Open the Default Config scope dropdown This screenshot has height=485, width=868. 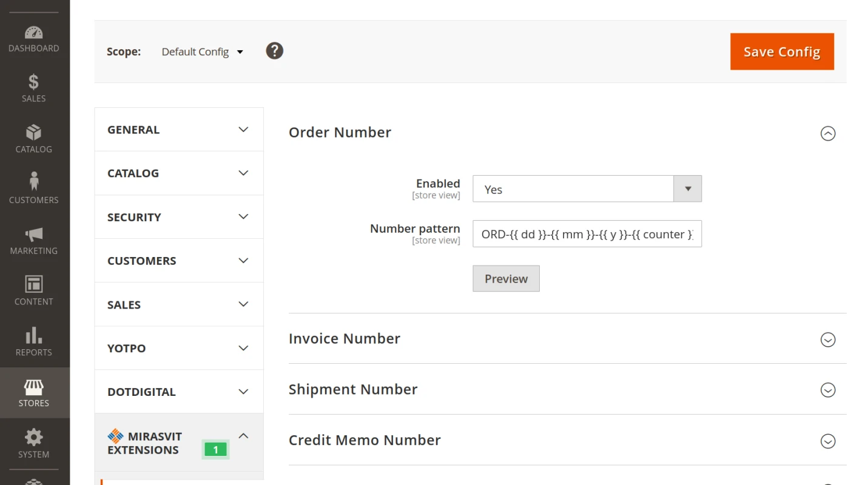pos(202,52)
